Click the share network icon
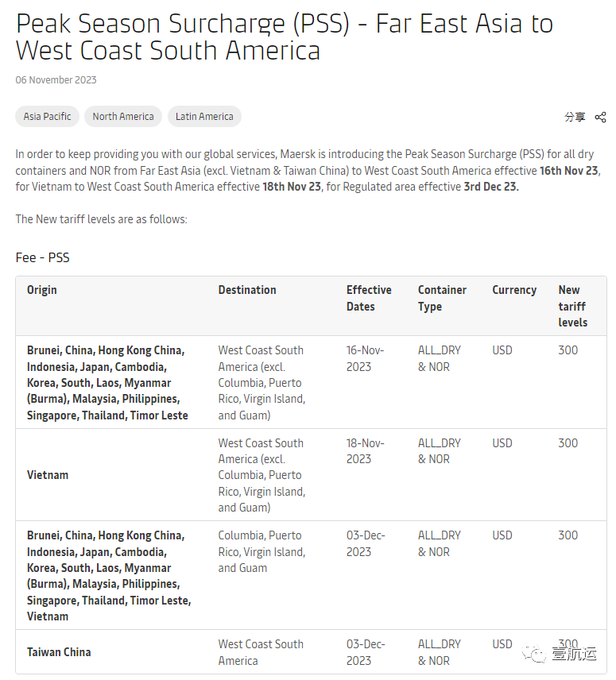This screenshot has width=616, height=680. tap(600, 117)
